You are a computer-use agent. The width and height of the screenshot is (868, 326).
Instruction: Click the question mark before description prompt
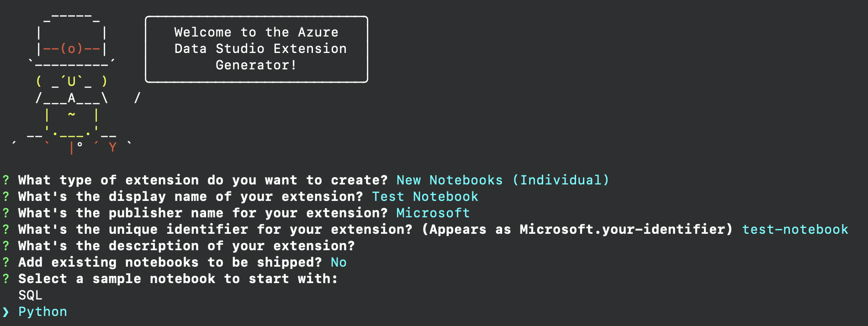click(x=6, y=246)
